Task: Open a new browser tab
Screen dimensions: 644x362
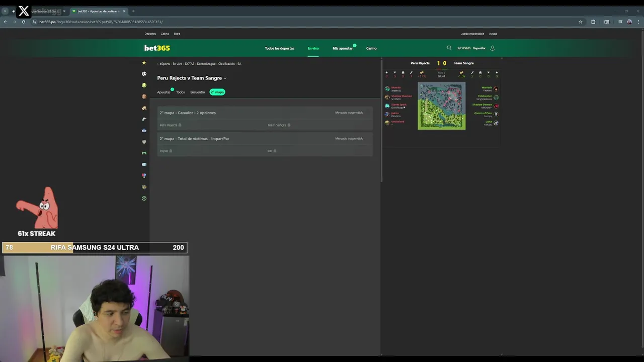Action: (133, 11)
